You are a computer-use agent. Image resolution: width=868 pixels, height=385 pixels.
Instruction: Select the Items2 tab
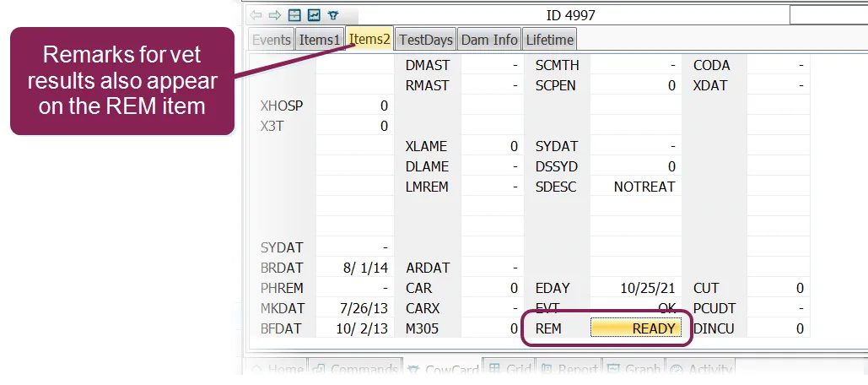369,40
